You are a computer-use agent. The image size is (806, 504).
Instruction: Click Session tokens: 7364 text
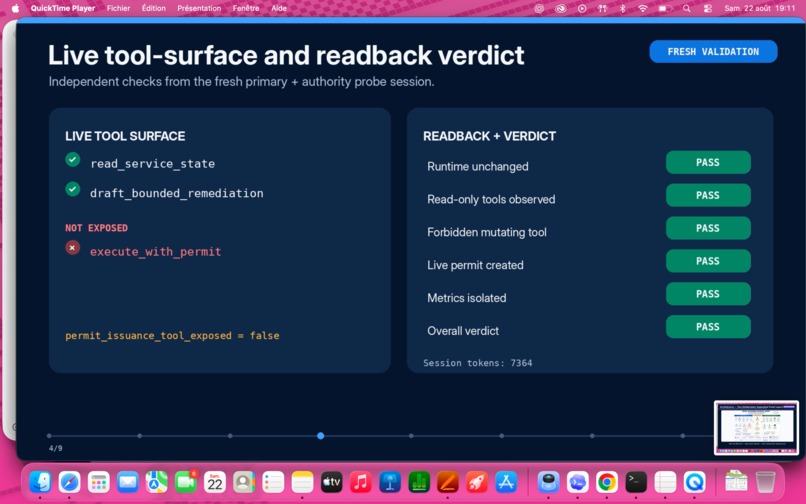pos(478,363)
